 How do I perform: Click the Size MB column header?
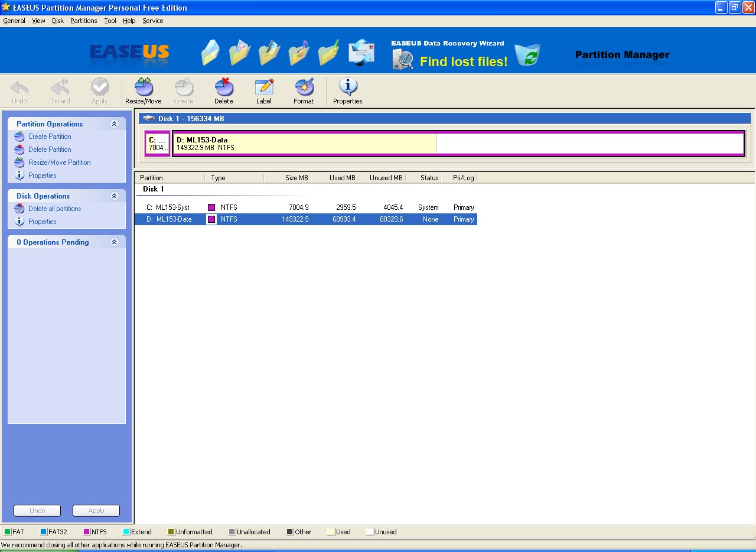tap(288, 178)
